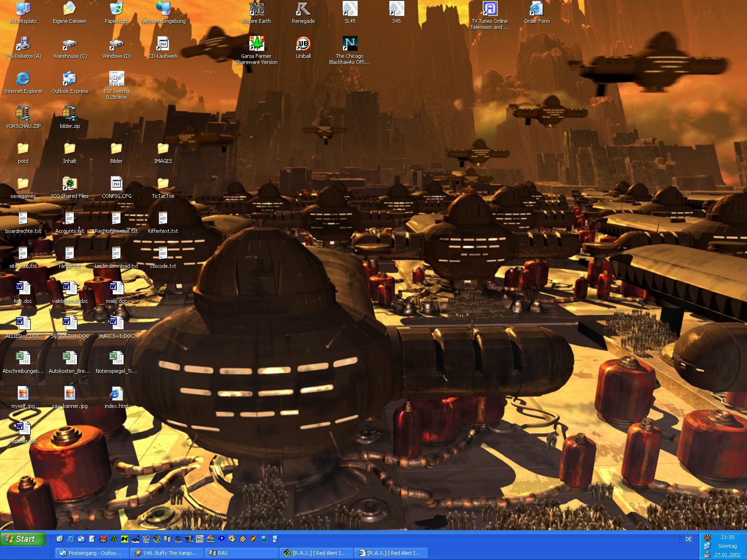Open Windows (D) drive shortcut
747x560 pixels.
[116, 48]
